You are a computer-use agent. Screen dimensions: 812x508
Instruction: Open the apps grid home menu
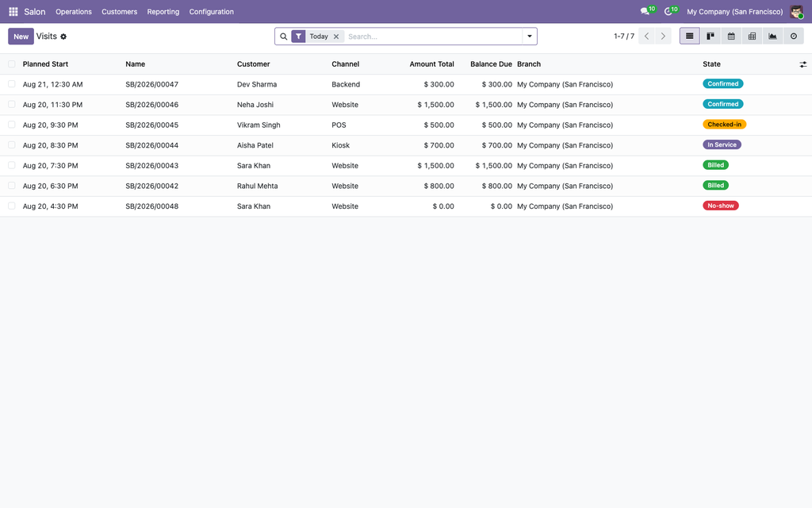(x=13, y=11)
